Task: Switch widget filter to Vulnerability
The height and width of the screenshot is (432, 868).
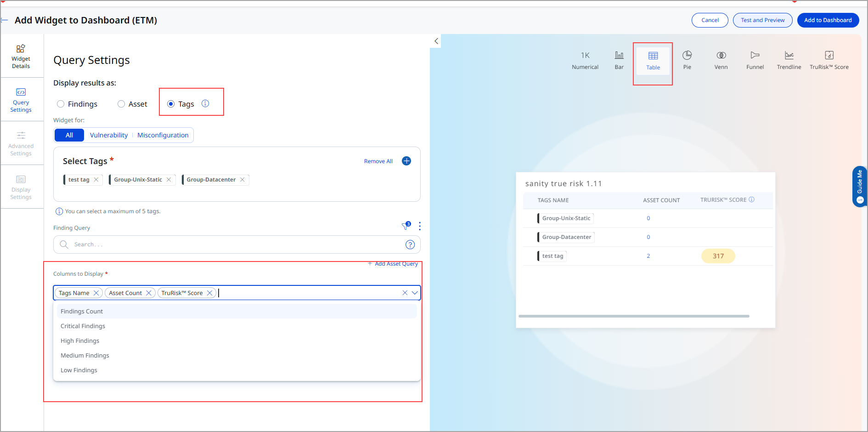Action: pos(109,135)
